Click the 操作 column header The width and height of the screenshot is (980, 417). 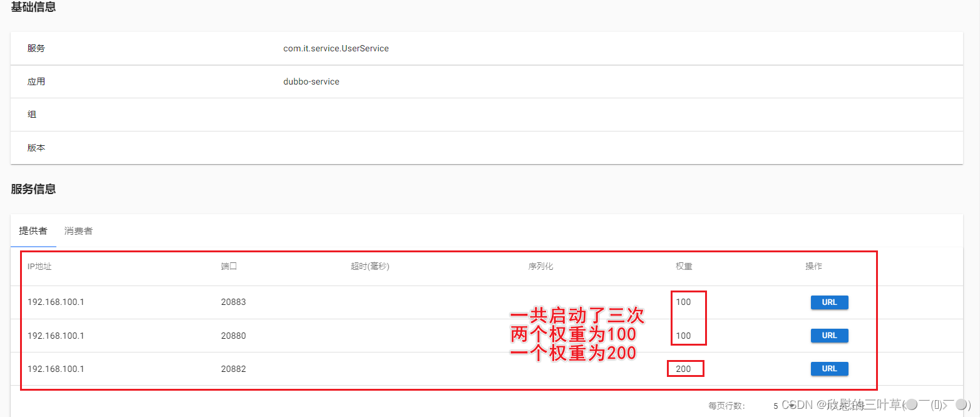pos(813,266)
